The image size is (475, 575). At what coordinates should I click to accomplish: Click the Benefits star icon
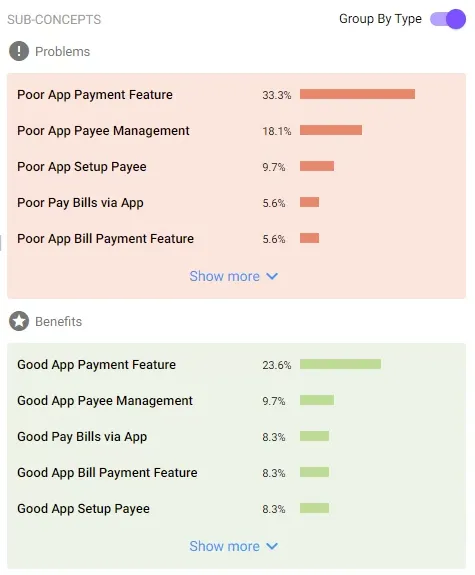(19, 321)
